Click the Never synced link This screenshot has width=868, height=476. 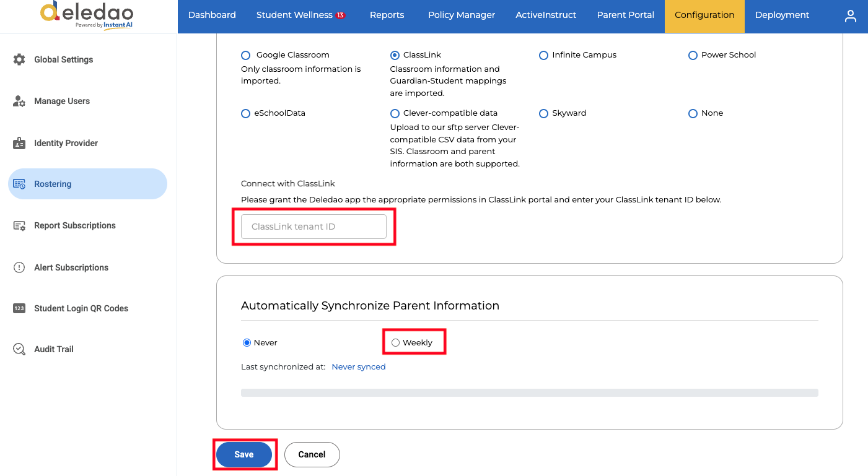359,367
